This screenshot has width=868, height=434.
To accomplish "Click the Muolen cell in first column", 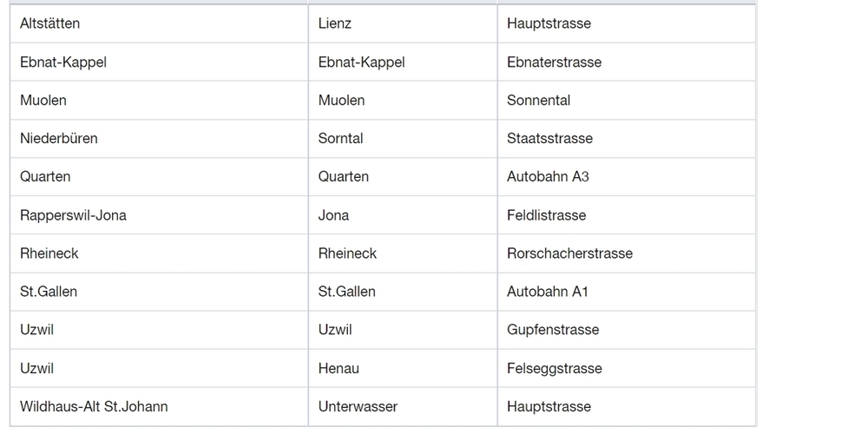I will click(x=43, y=101).
